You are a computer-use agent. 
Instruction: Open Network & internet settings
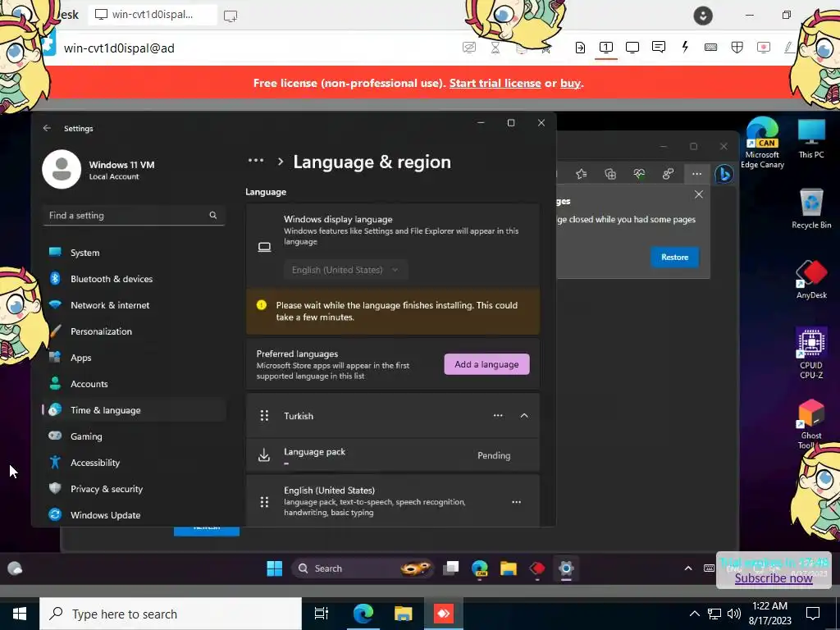(x=134, y=305)
